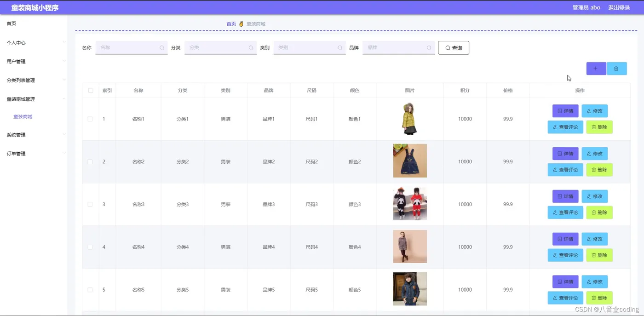Click product thumbnail in row 4

tap(410, 247)
